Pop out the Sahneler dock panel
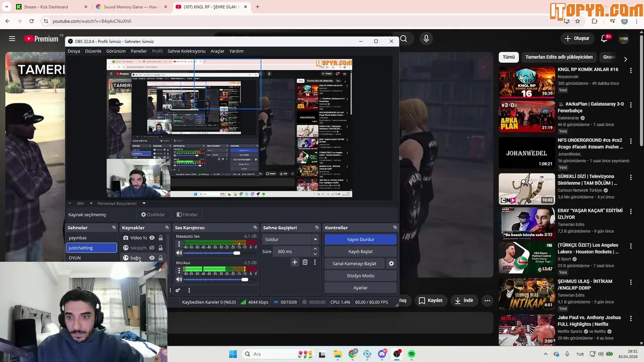 [x=114, y=228]
